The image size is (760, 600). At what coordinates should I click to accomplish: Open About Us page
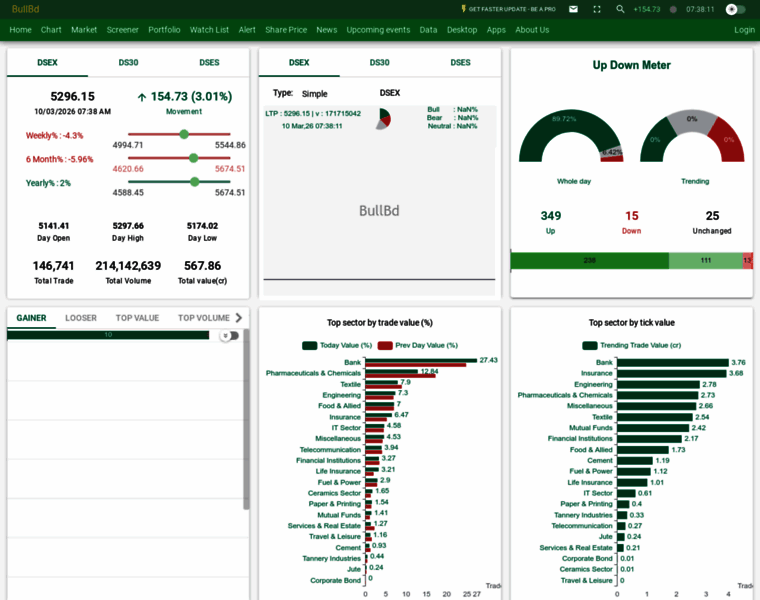pyautogui.click(x=532, y=30)
